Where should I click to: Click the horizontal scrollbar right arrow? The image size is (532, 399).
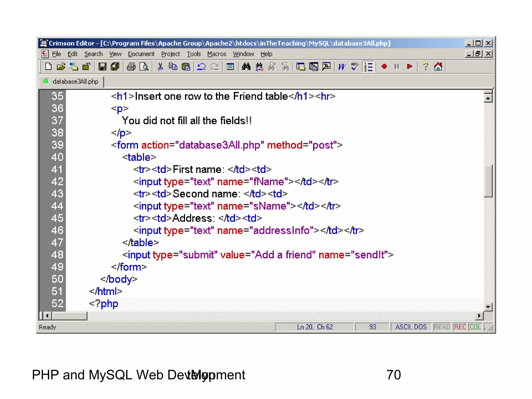pyautogui.click(x=479, y=316)
